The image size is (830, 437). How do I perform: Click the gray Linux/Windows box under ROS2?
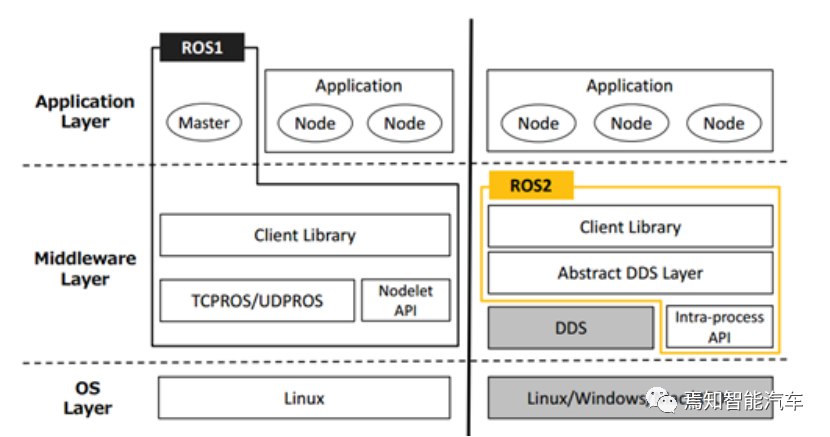pos(630,398)
